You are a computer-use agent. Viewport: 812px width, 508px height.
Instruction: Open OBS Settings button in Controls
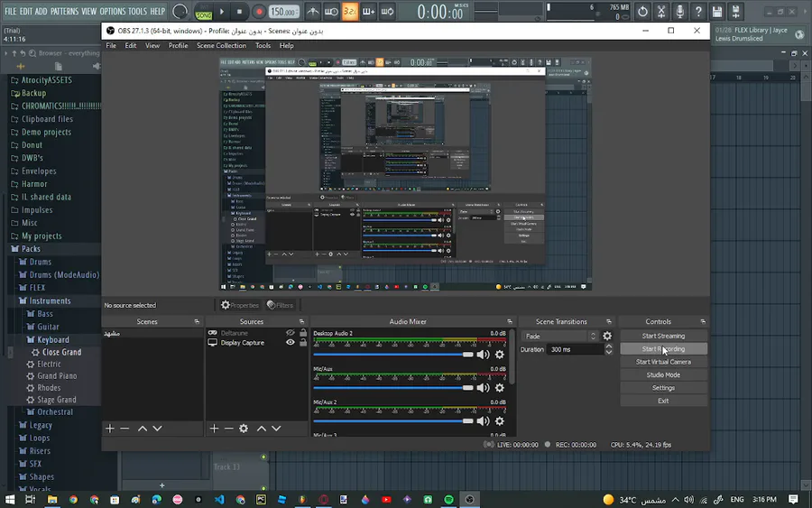pos(663,388)
